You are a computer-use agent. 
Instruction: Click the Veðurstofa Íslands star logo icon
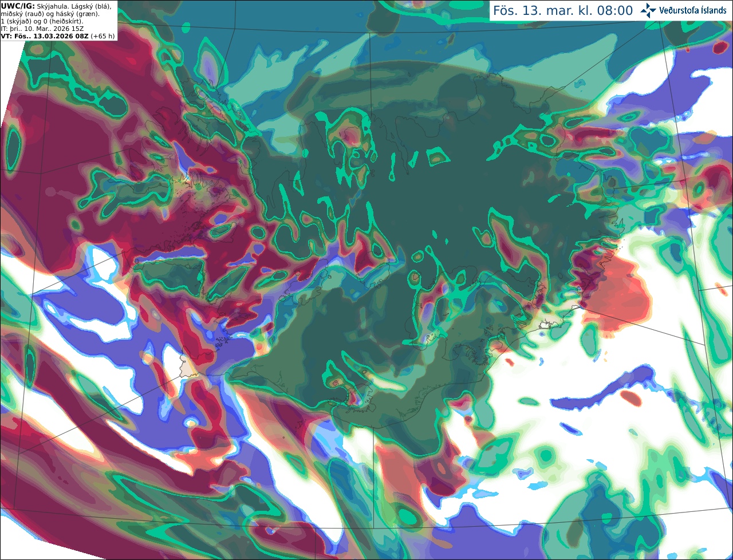(x=648, y=10)
